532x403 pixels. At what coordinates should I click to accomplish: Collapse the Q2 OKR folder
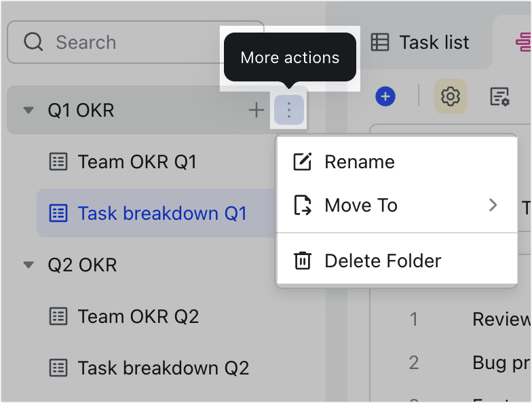coord(28,265)
